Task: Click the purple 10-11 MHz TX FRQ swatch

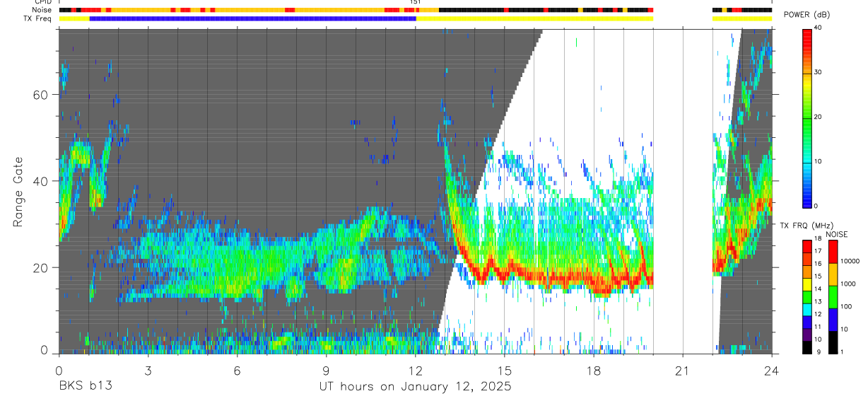Action: [x=807, y=333]
